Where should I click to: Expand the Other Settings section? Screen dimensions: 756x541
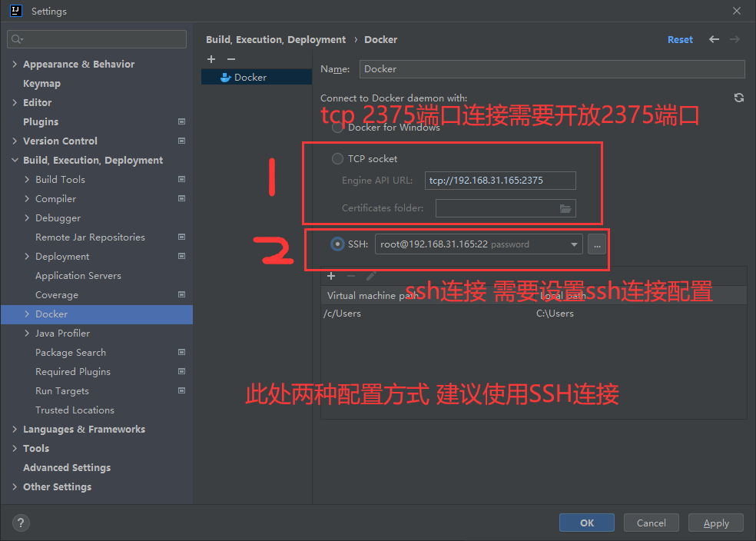click(x=15, y=487)
